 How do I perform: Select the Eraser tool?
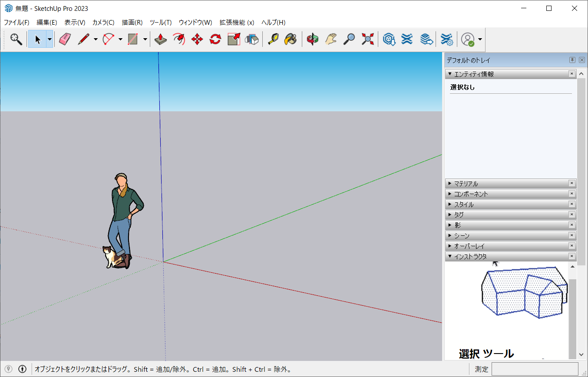pos(65,39)
